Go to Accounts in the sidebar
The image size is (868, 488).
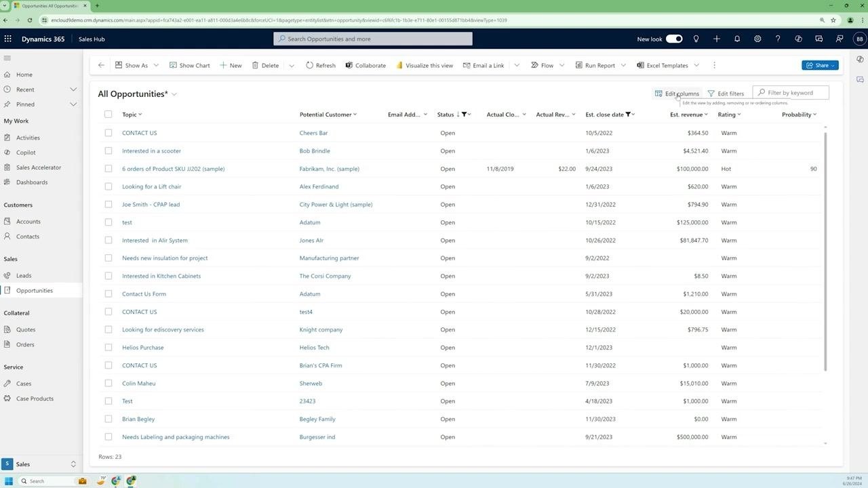coord(28,222)
